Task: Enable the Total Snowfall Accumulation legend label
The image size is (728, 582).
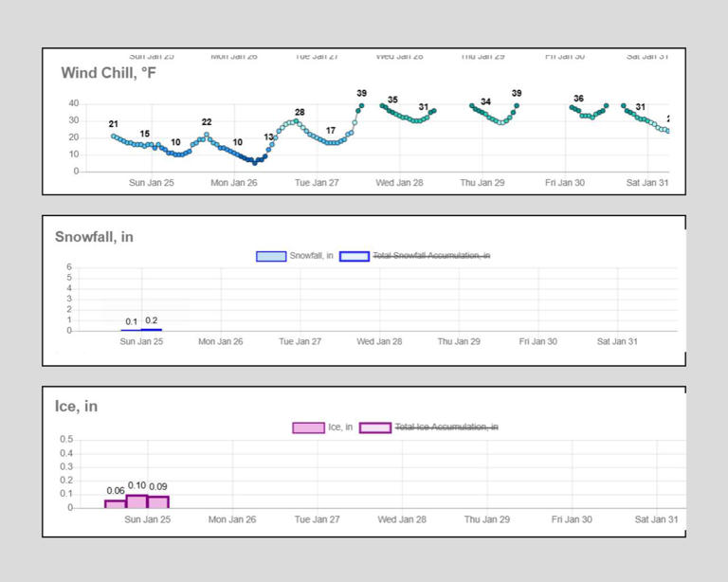Action: (431, 256)
